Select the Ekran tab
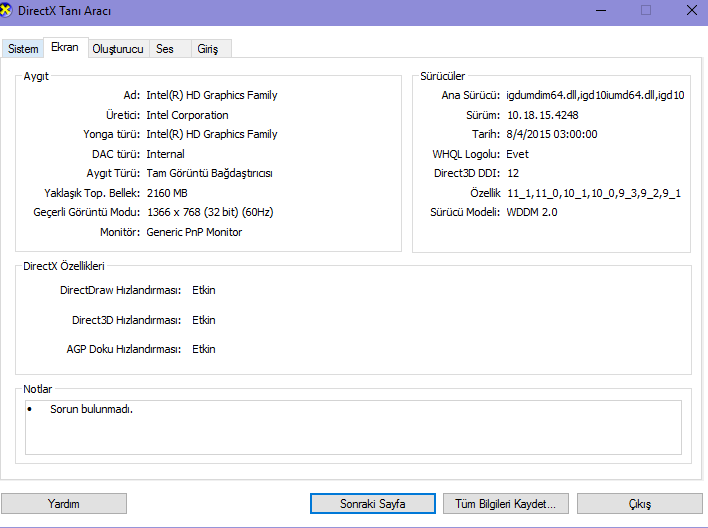 point(65,47)
